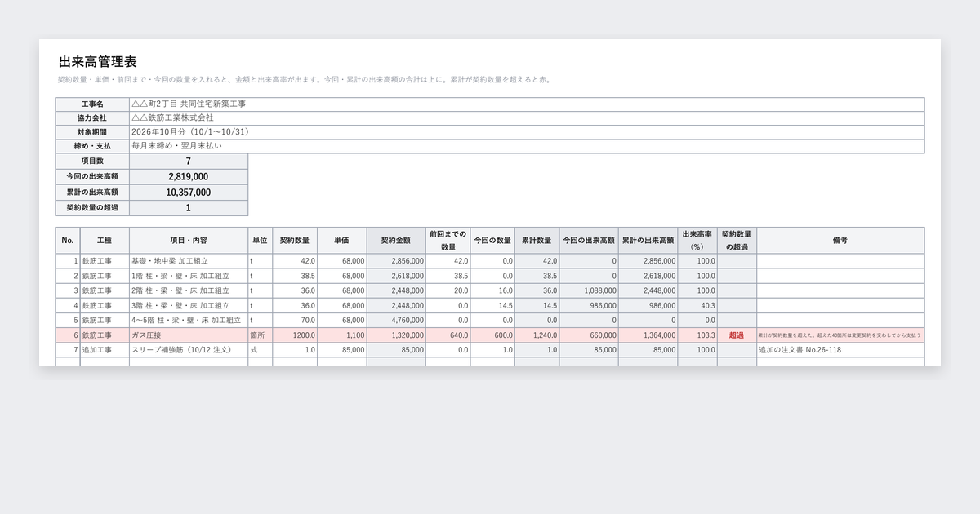Select the 今回の出来高額 value 660,000
This screenshot has height=514, width=980.
pyautogui.click(x=589, y=335)
